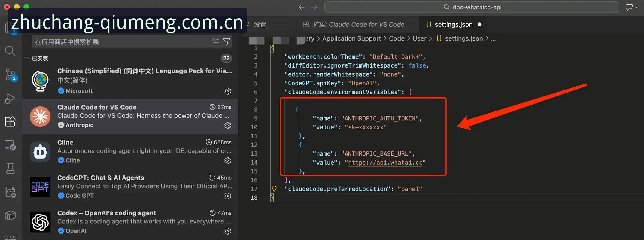Screen dimensions: 644x240
Task: Click the "ANTHROPIC_AUTH_TOKEN" string
Action: (x=380, y=118)
